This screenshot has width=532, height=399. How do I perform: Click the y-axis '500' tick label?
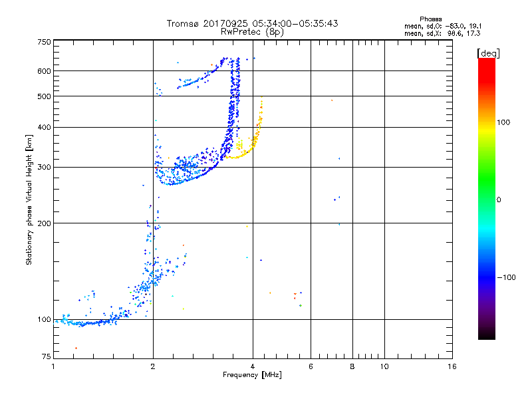pyautogui.click(x=44, y=96)
